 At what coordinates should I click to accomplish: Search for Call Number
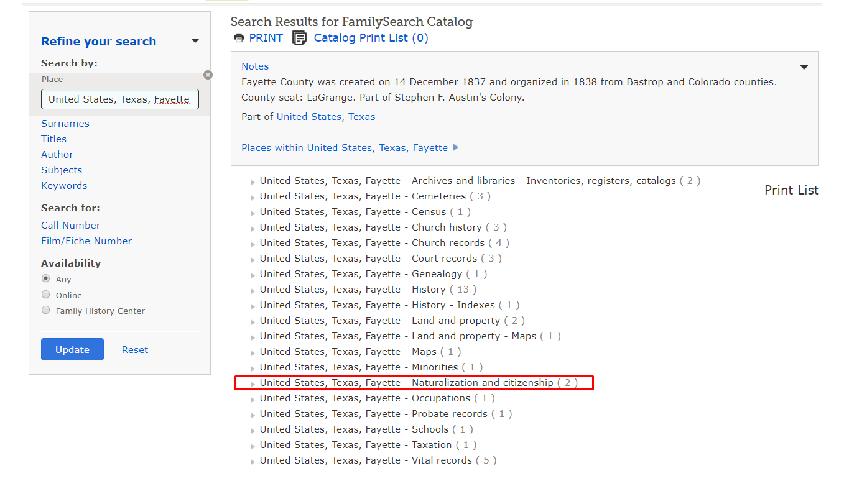(71, 226)
